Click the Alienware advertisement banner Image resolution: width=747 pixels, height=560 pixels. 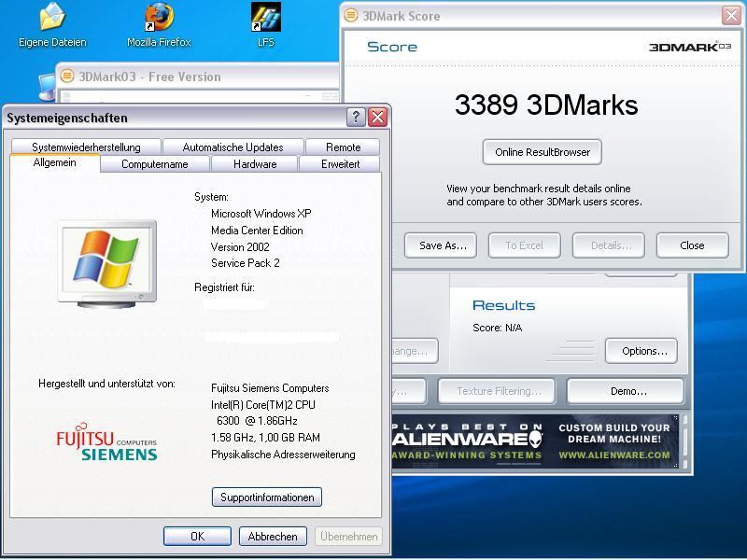click(534, 441)
